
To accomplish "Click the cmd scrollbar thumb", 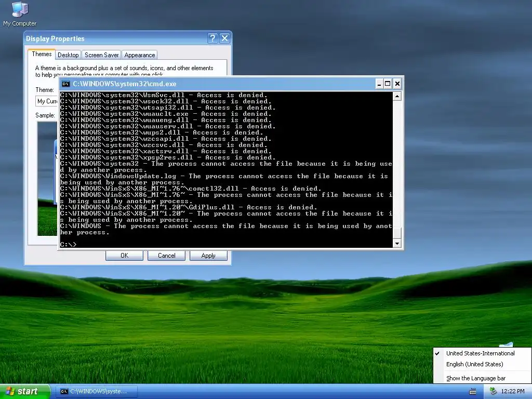I will tap(397, 233).
